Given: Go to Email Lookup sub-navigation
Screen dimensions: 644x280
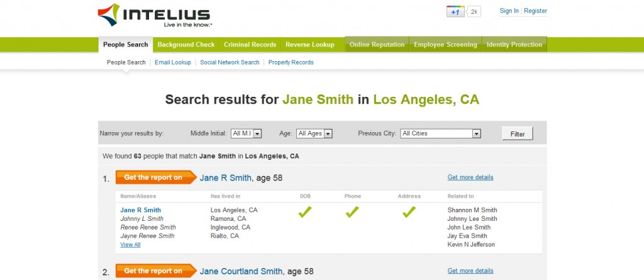Looking at the screenshot, I should [x=173, y=62].
